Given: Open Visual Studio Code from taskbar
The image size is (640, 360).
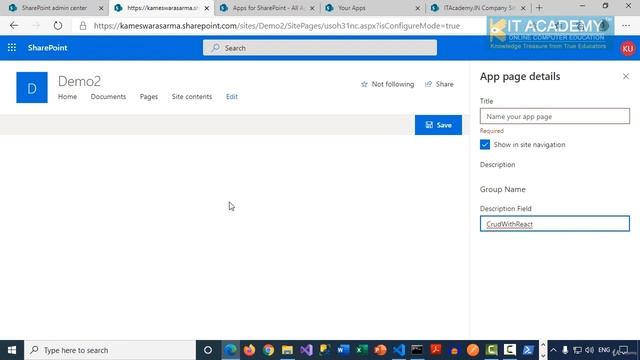Looking at the screenshot, I should tap(399, 350).
